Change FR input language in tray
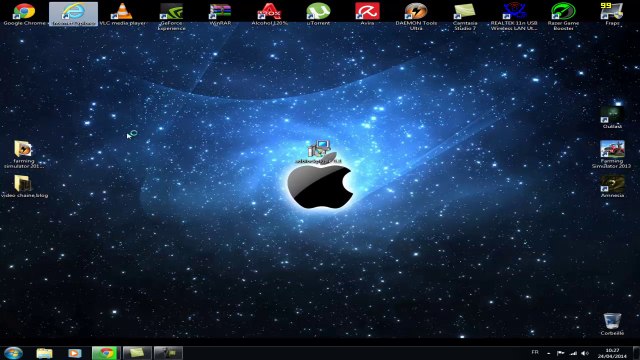640x360 pixels. 535,352
